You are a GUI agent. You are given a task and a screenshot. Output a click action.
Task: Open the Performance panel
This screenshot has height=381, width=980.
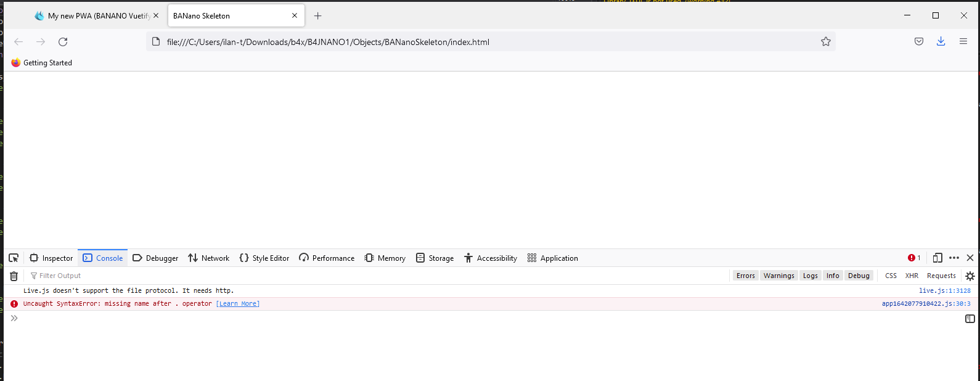(x=327, y=258)
